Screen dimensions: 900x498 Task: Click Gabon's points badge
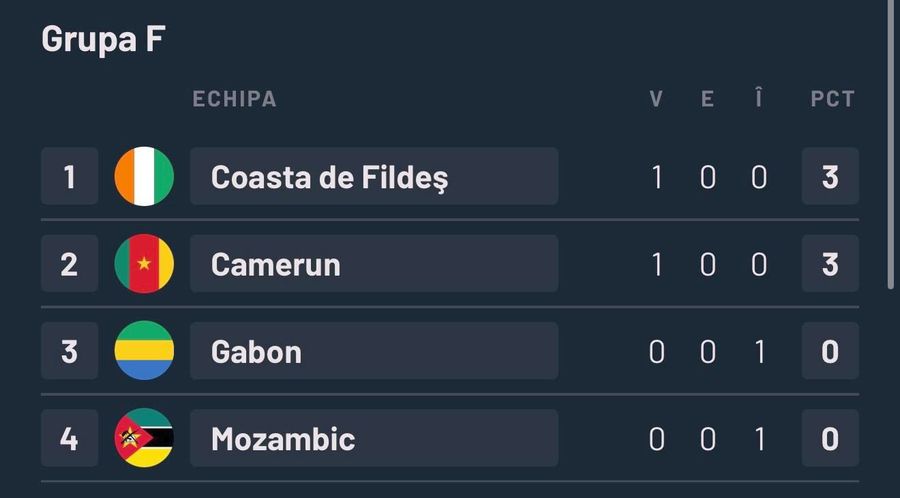[830, 351]
